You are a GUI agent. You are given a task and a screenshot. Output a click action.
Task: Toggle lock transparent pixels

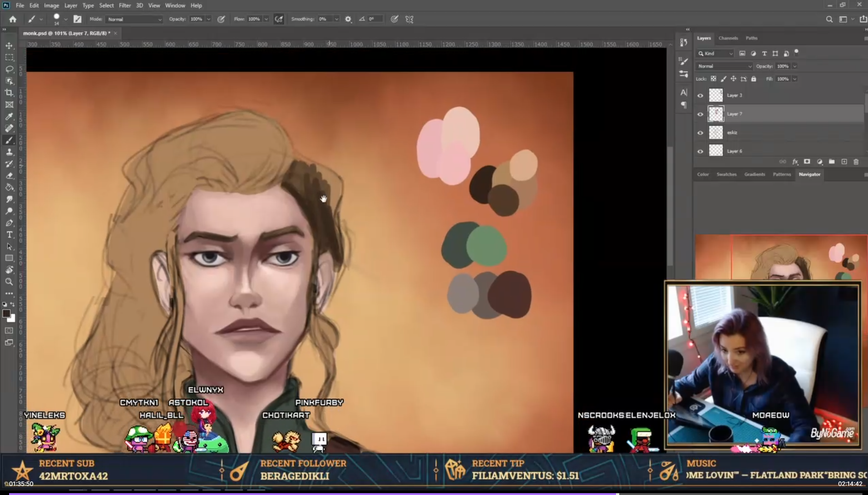pyautogui.click(x=714, y=79)
